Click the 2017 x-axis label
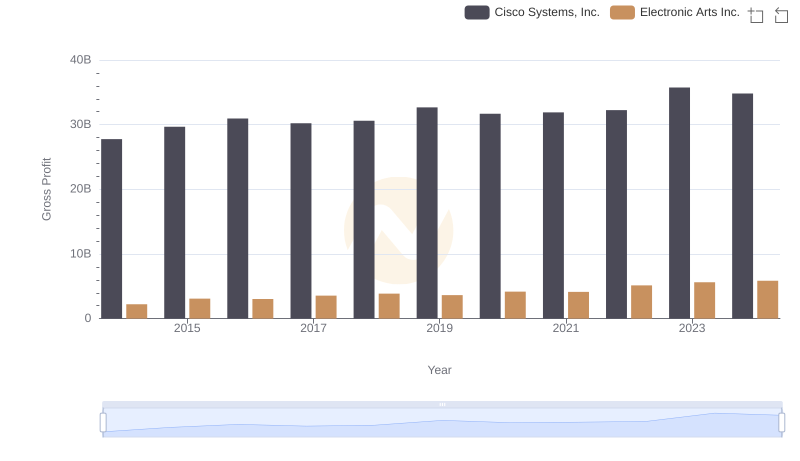Viewport: 800px width, 461px height. click(x=313, y=328)
